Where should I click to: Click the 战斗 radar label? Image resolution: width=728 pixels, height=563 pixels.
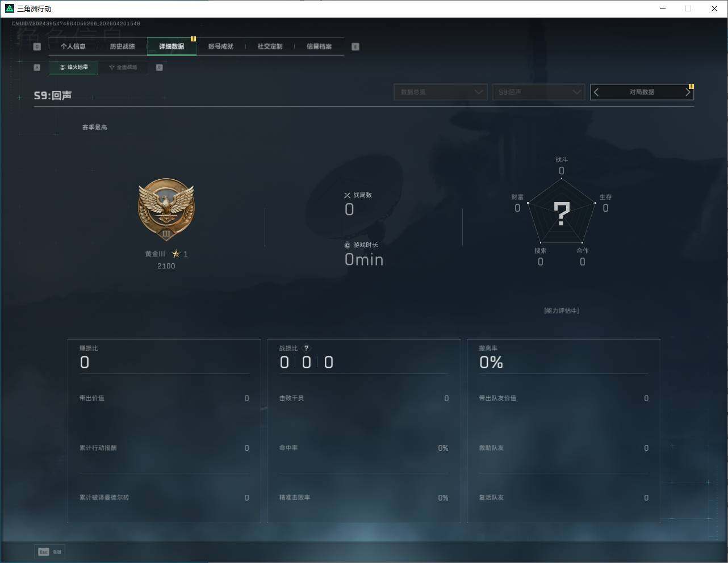pos(562,160)
